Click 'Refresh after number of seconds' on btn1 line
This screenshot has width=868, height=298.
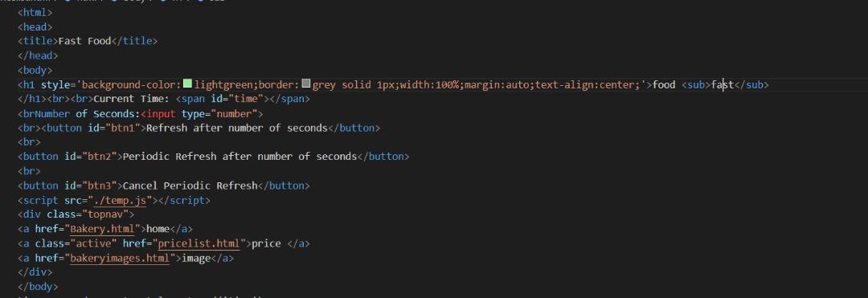237,129
